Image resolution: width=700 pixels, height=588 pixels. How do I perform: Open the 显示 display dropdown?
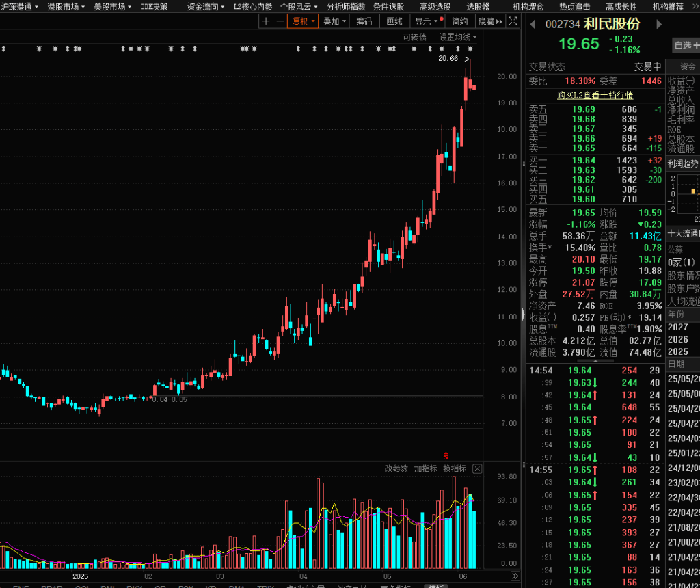coord(428,21)
